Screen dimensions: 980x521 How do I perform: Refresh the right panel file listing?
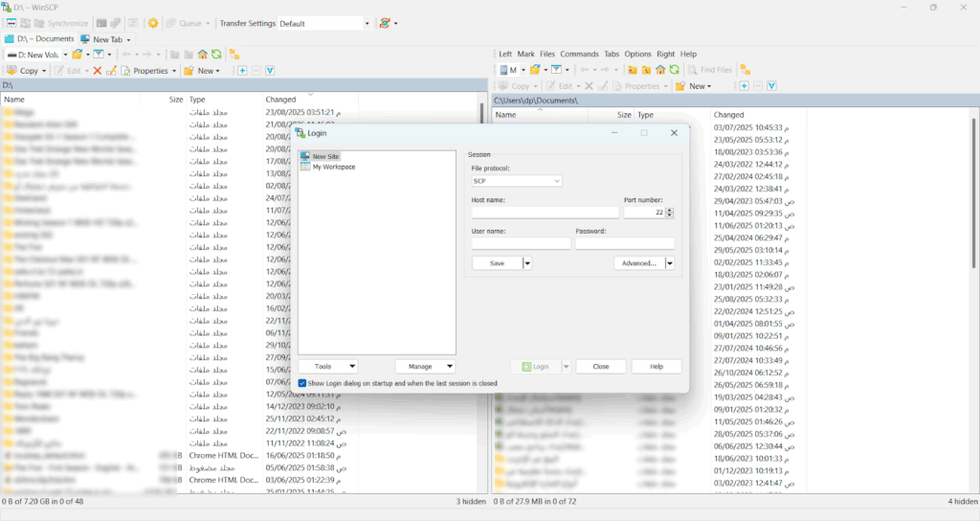[675, 70]
